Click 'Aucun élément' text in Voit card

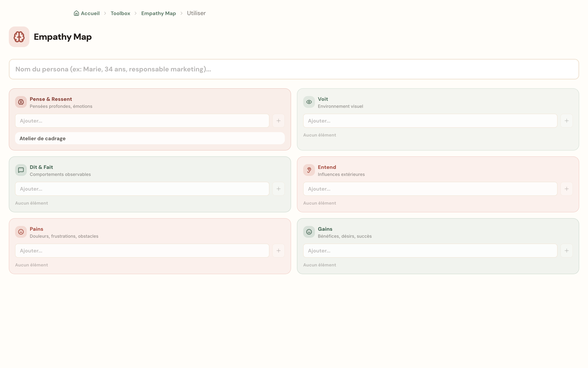(x=320, y=135)
